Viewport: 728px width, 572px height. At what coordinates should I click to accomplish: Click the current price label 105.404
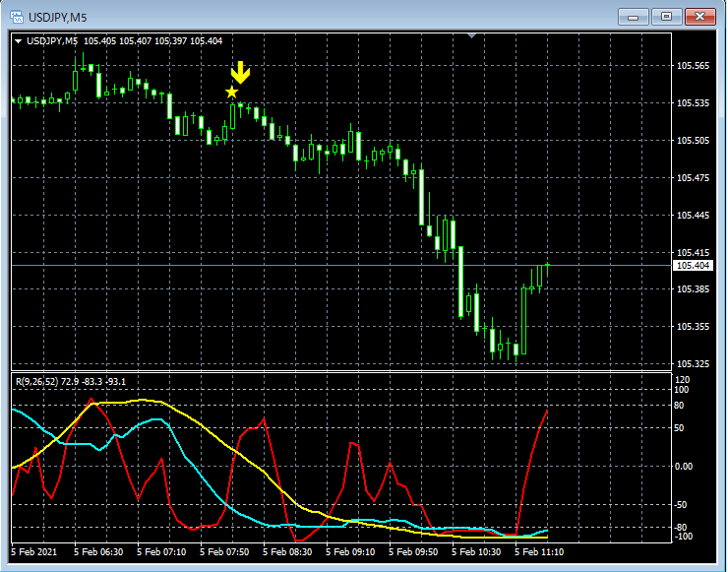(694, 265)
